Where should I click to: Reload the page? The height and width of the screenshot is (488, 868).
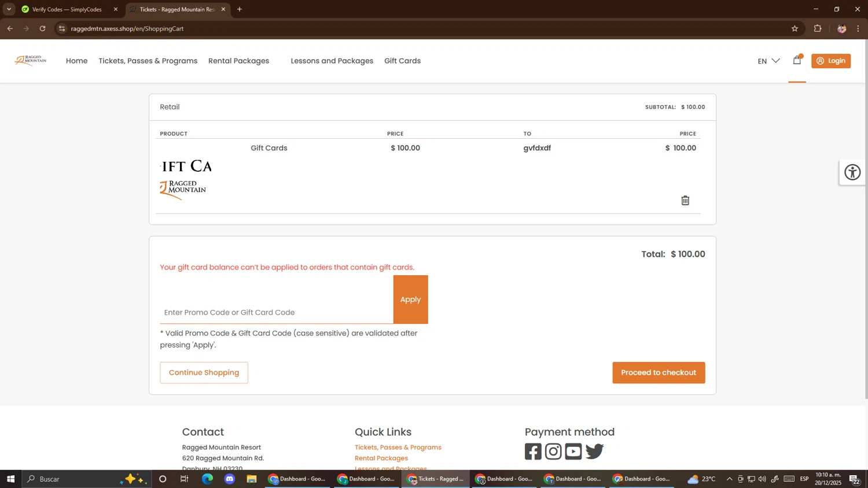(42, 28)
